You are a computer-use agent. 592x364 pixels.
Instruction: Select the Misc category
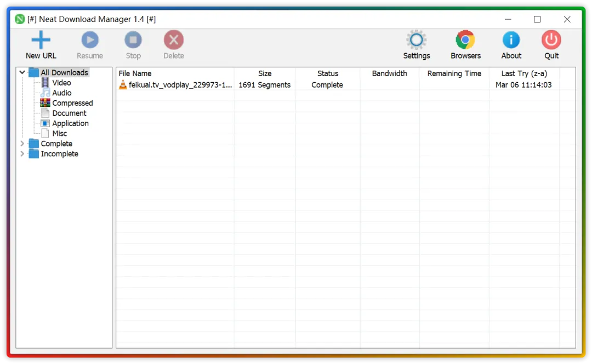[x=60, y=134]
